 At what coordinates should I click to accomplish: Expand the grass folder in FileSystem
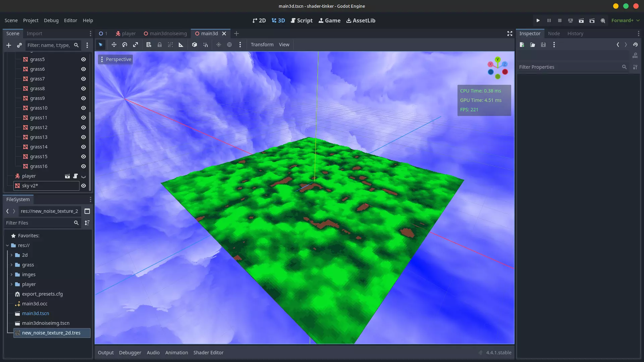coord(11,265)
